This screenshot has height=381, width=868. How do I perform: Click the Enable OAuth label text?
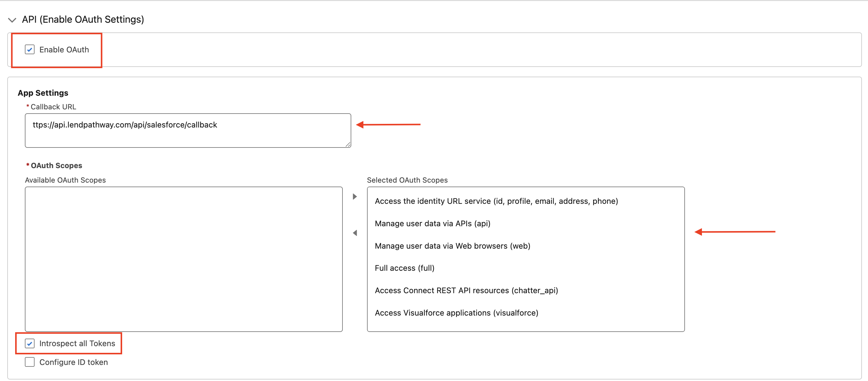tap(64, 50)
